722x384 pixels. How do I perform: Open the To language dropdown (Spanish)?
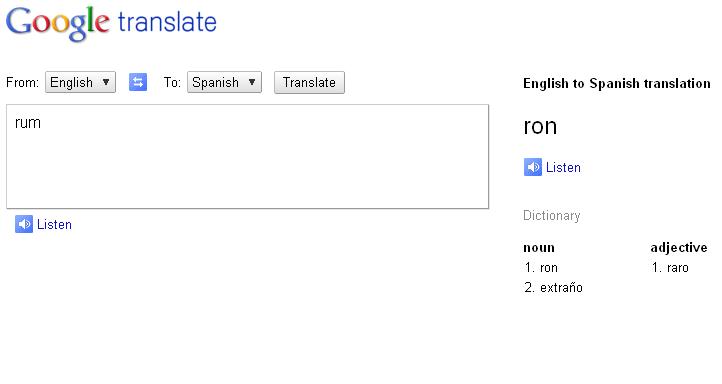[224, 82]
